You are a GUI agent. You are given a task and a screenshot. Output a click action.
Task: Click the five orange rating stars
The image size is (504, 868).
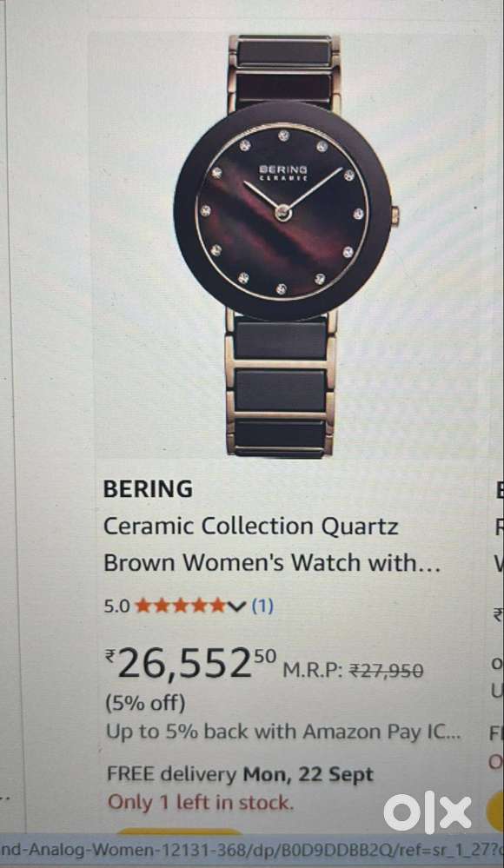pos(181,606)
